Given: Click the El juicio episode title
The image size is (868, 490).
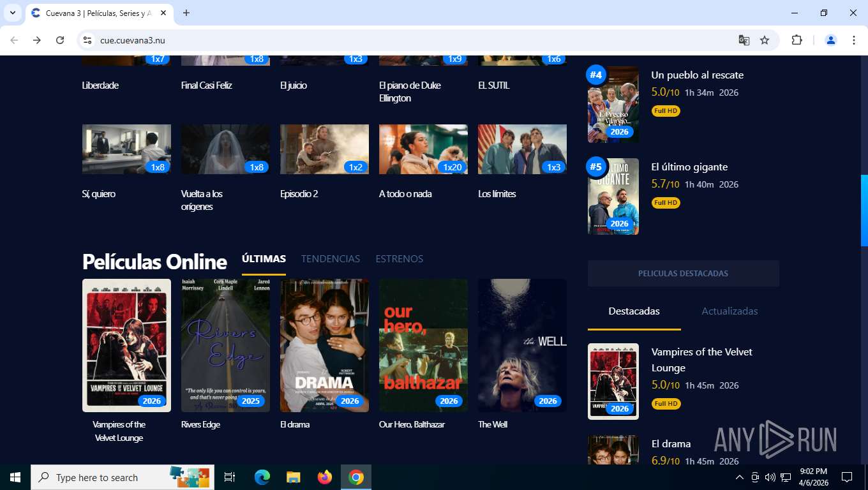Looking at the screenshot, I should [x=294, y=85].
